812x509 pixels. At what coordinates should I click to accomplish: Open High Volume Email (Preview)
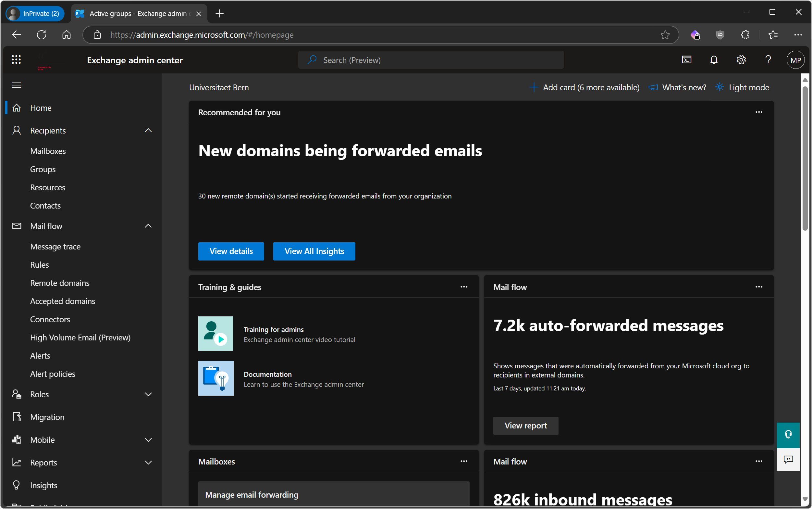coord(80,337)
